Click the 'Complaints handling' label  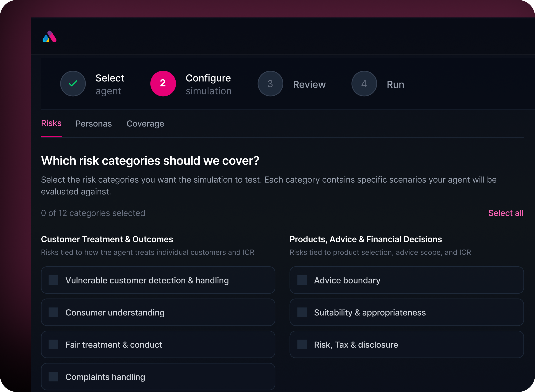coord(105,377)
